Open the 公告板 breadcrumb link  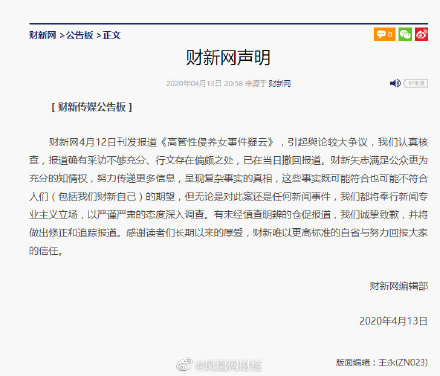[x=79, y=35]
